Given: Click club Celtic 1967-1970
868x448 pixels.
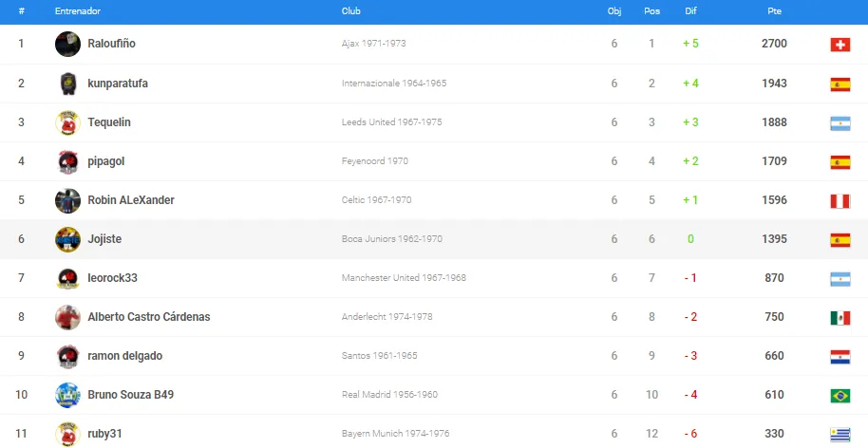Looking at the screenshot, I should pos(376,200).
